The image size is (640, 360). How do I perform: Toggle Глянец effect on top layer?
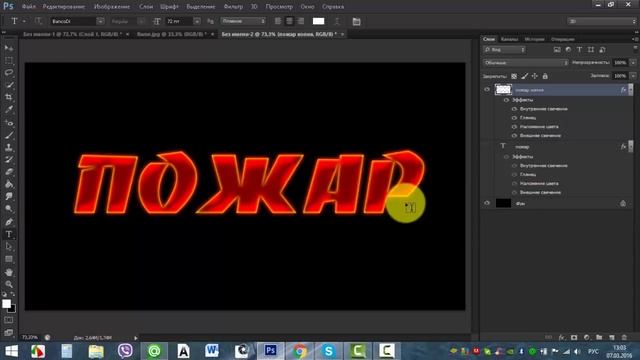point(514,118)
